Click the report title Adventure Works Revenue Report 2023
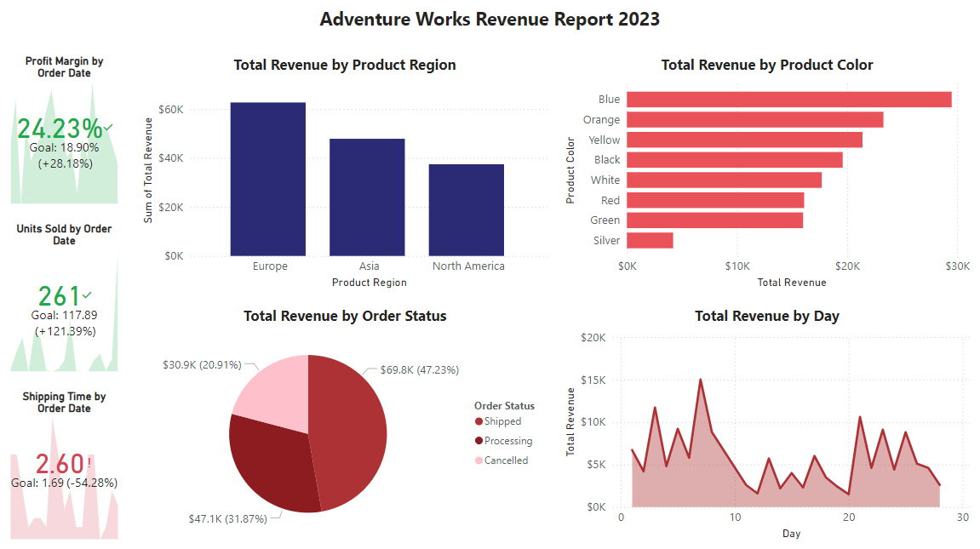 [490, 20]
